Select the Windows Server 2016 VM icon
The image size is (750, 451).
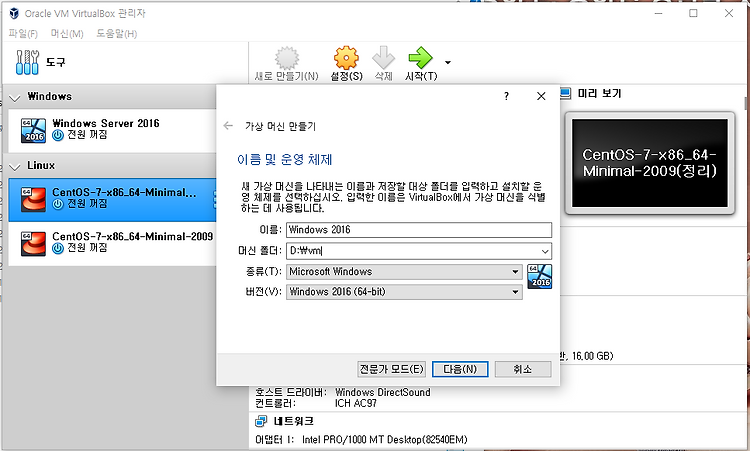click(33, 130)
